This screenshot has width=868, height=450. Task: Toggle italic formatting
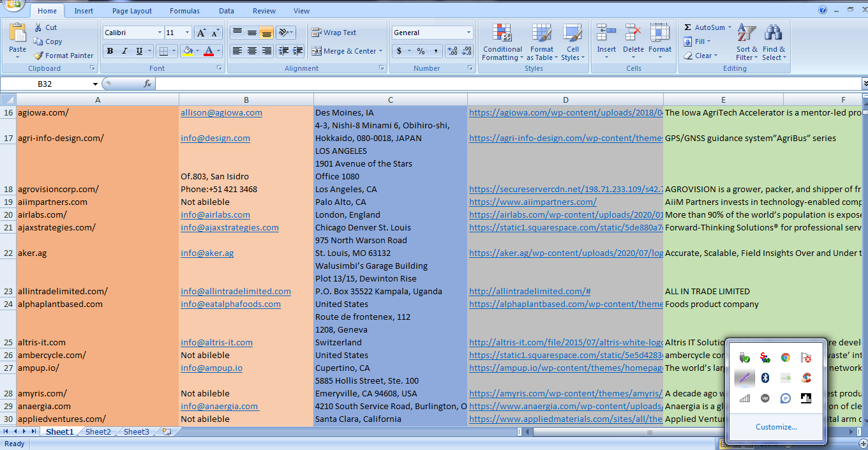124,50
